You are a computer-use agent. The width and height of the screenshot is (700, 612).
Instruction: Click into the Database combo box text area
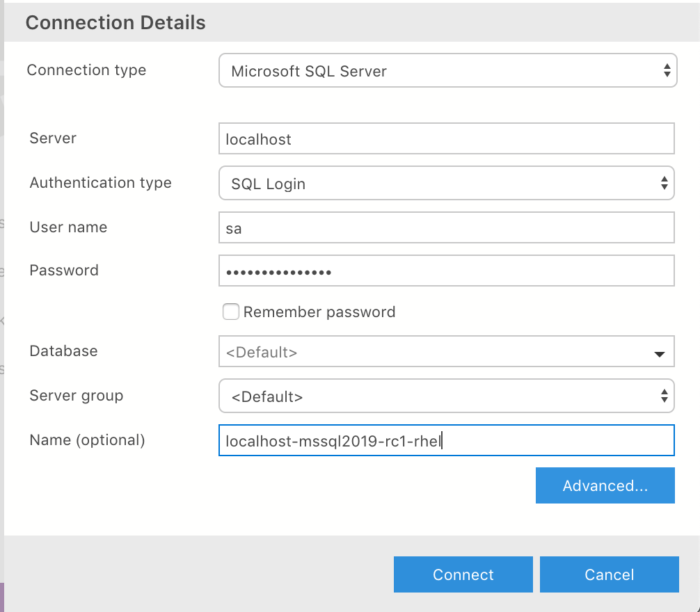coord(431,352)
